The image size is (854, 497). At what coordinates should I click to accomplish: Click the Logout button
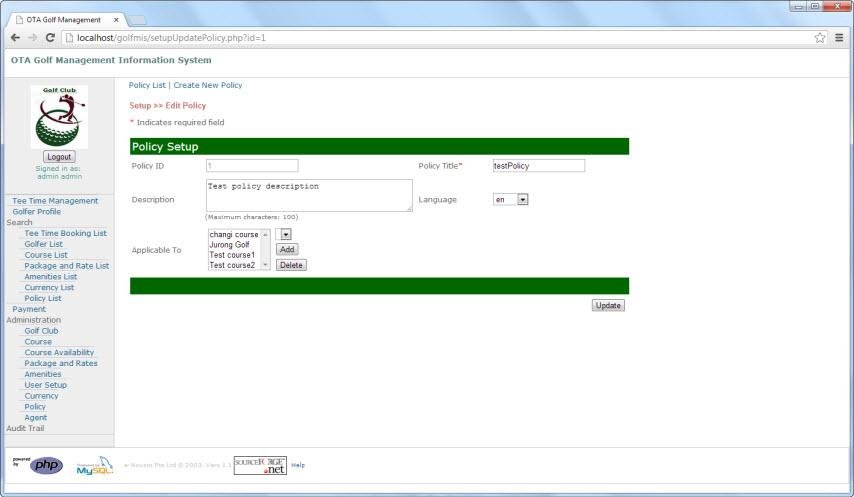pos(59,157)
